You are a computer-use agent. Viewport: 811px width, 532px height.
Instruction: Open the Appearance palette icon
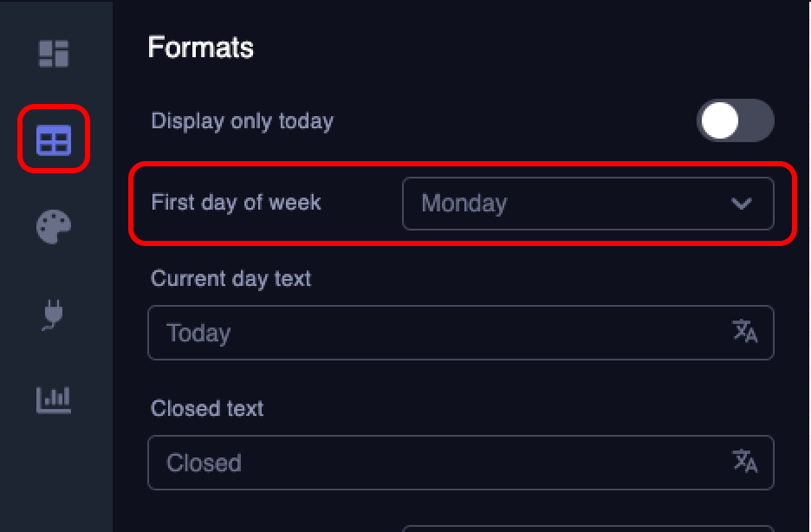(x=55, y=227)
